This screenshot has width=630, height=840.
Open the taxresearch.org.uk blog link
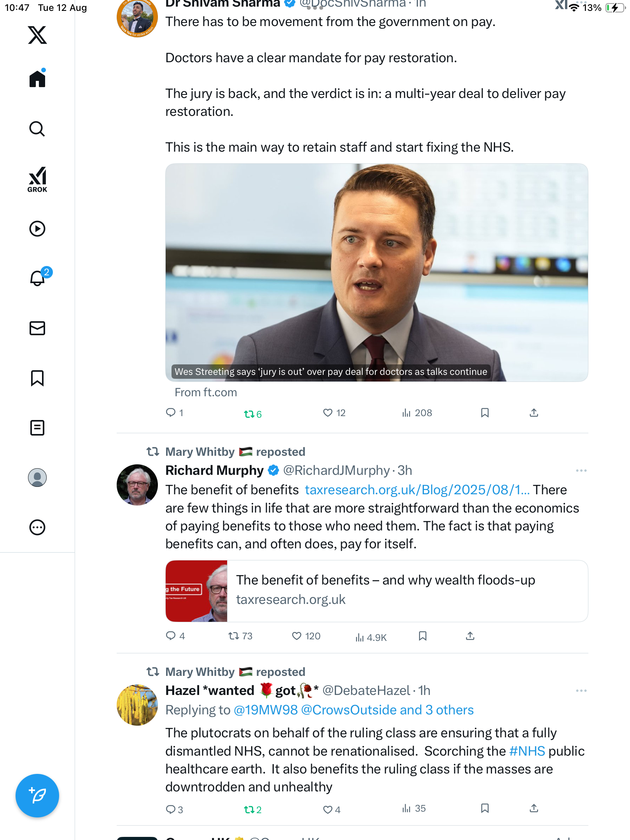point(417,490)
